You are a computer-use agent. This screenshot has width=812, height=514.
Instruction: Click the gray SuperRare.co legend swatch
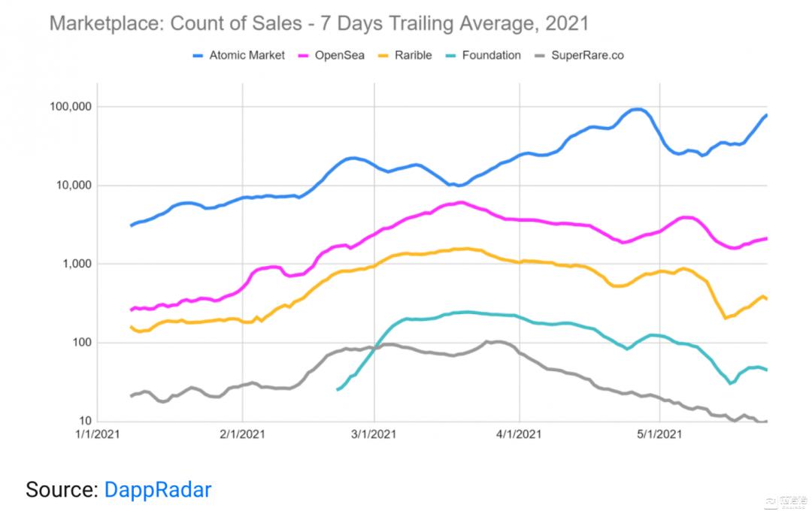pyautogui.click(x=538, y=56)
